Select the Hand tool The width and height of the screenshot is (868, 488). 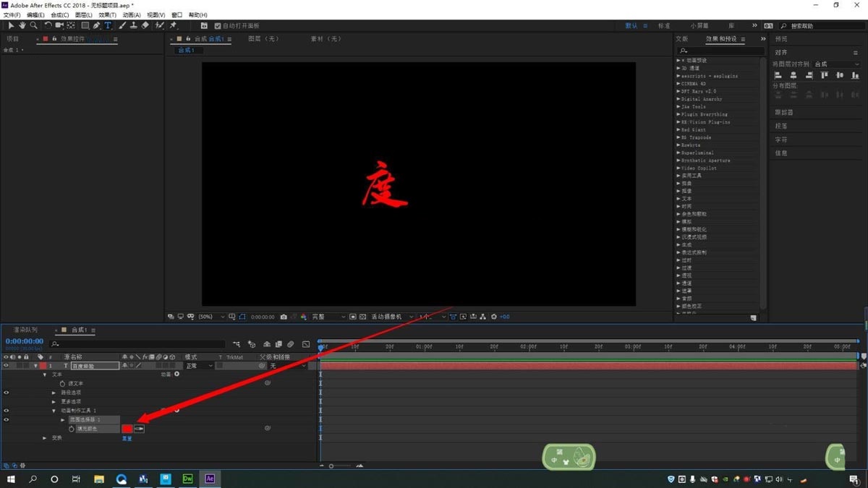[22, 25]
